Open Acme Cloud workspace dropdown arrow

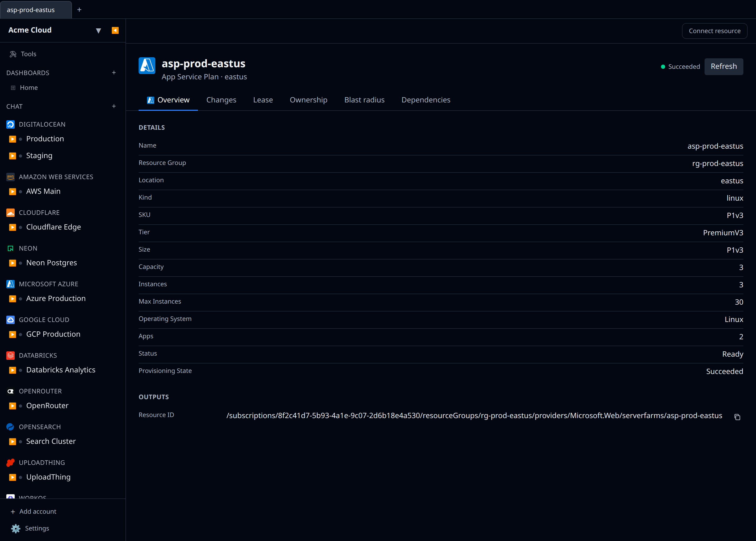point(98,30)
